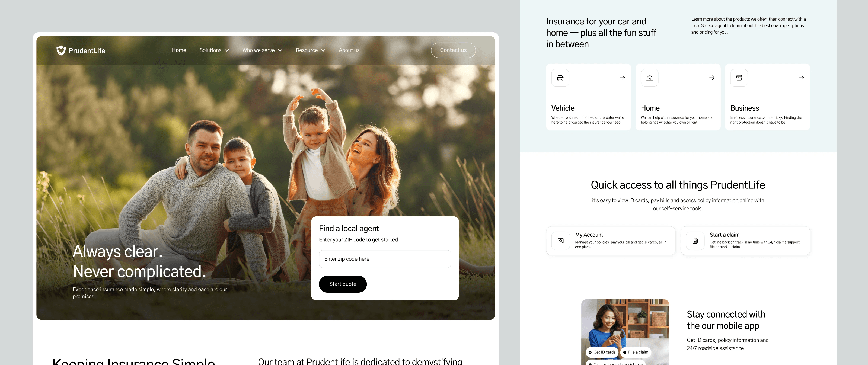This screenshot has height=365, width=868.
Task: Open the About us page
Action: tap(349, 50)
